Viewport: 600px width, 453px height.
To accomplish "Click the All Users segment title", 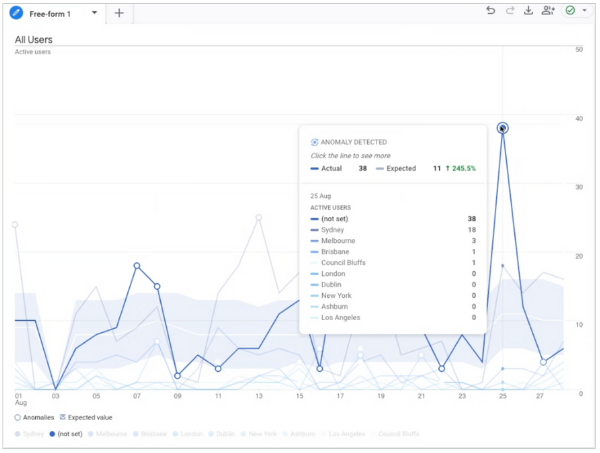I will point(34,40).
